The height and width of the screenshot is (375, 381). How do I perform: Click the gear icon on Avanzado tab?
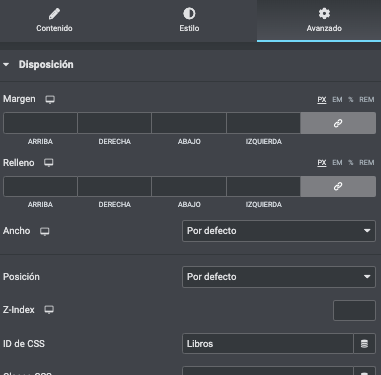pos(324,14)
